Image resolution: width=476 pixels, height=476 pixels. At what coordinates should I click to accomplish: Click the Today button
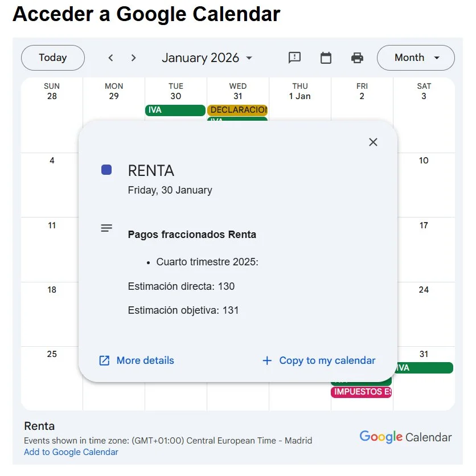(52, 58)
